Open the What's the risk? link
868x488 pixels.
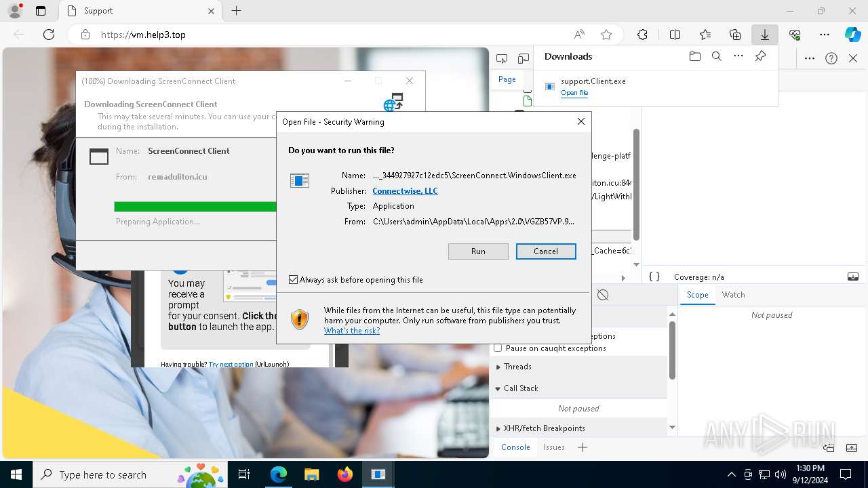coord(351,331)
